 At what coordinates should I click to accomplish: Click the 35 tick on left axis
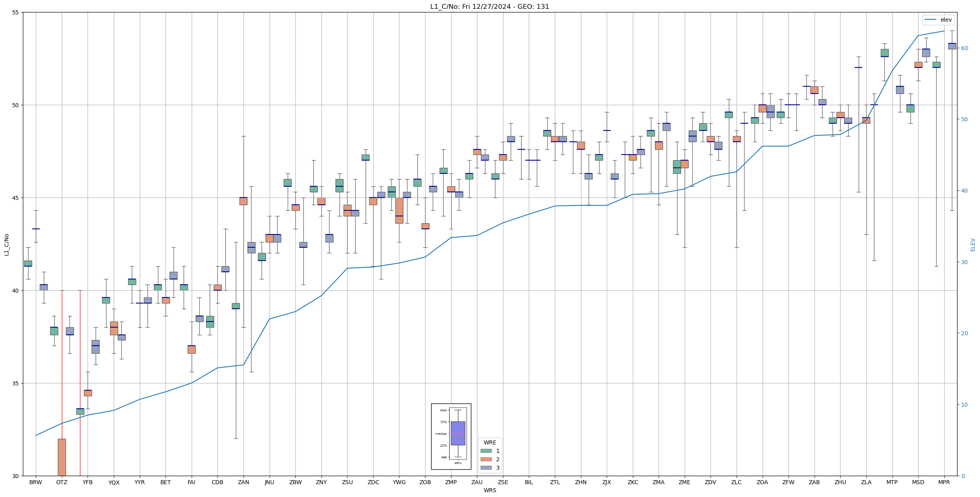click(x=16, y=383)
